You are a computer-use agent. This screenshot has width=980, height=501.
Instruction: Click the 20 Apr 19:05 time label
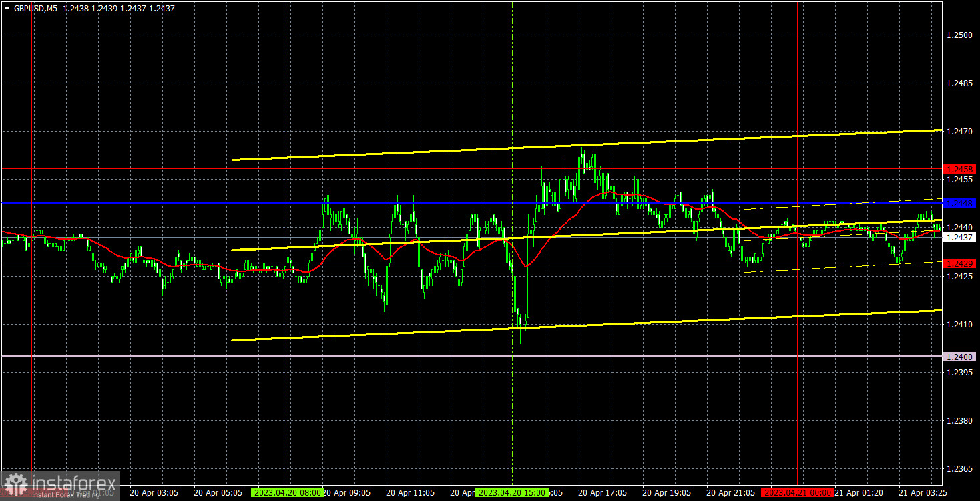[666, 492]
